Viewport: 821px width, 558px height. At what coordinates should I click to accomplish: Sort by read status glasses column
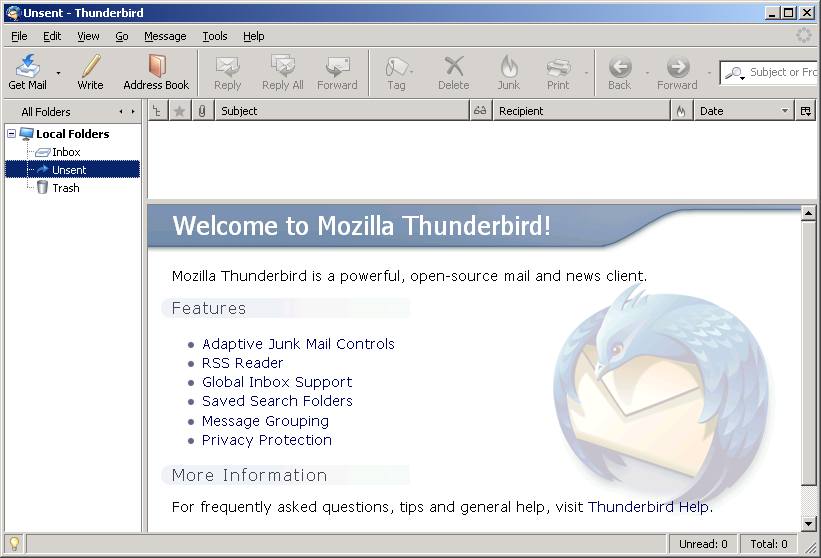(x=480, y=111)
